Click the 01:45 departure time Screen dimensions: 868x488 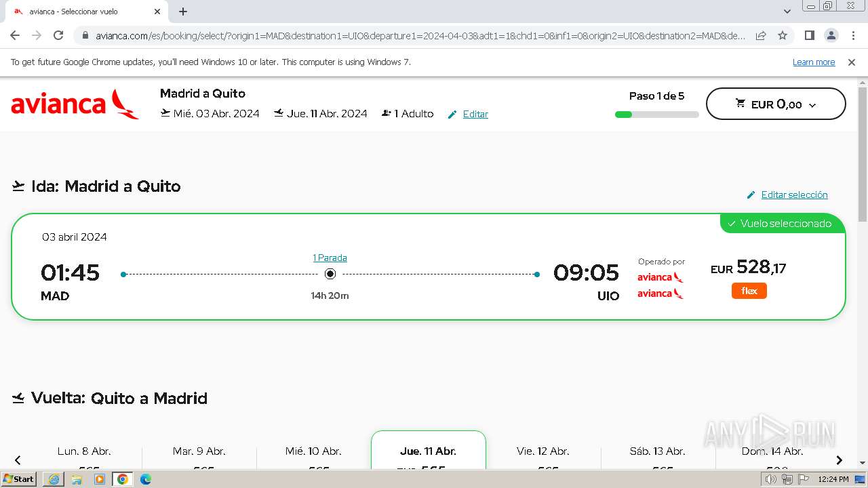pyautogui.click(x=71, y=273)
